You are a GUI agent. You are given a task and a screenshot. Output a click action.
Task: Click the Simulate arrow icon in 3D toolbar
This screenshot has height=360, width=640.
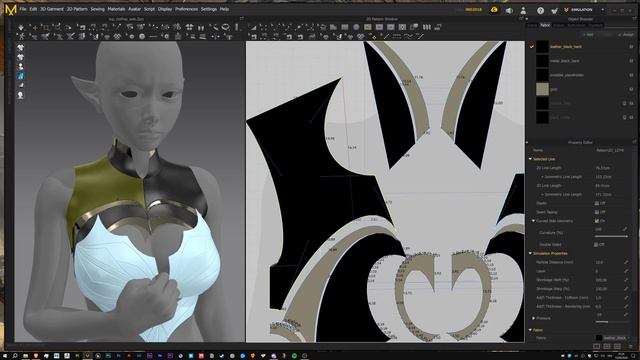click(21, 27)
